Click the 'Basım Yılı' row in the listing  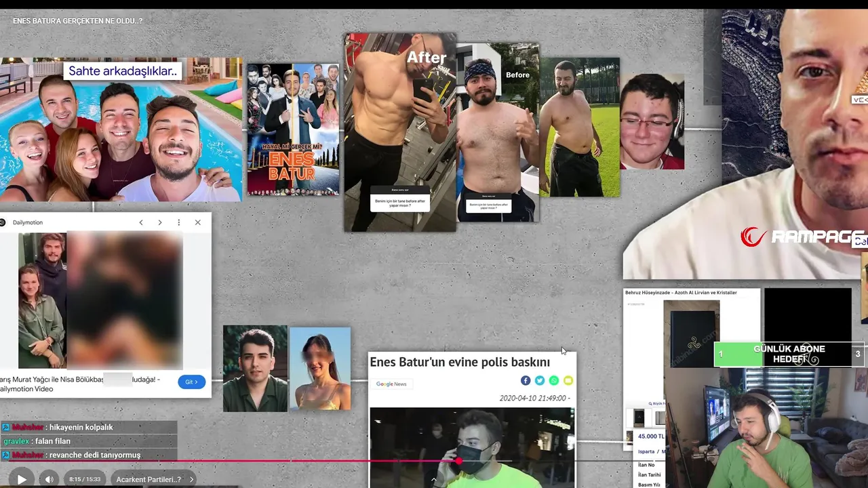[x=649, y=484]
